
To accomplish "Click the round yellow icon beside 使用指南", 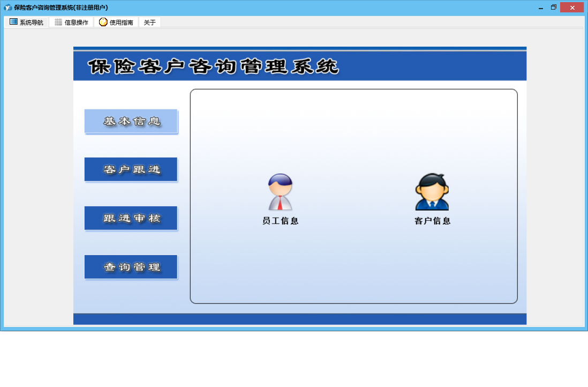I will (x=103, y=22).
